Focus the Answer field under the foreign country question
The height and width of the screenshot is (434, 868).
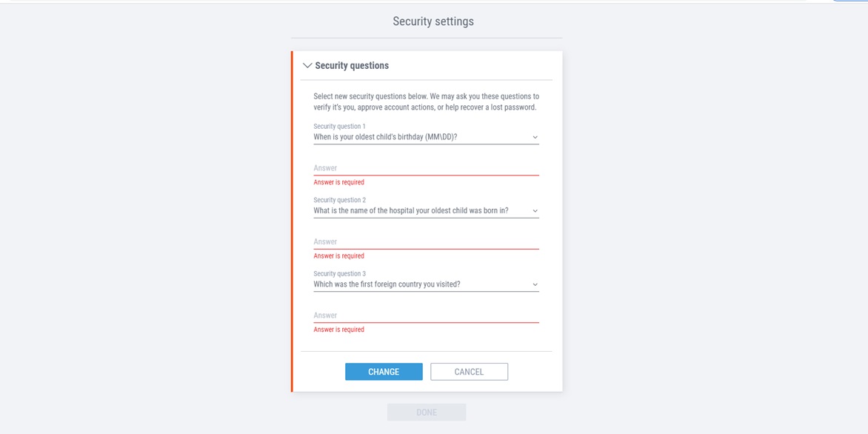(x=426, y=315)
